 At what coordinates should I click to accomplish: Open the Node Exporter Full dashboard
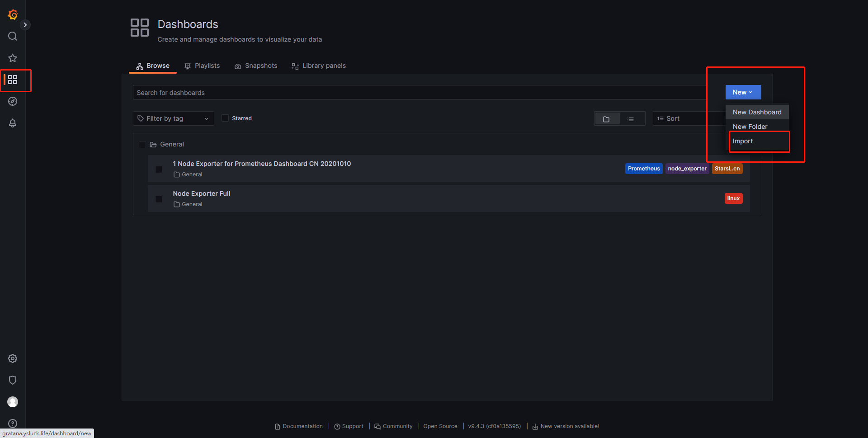pyautogui.click(x=202, y=193)
